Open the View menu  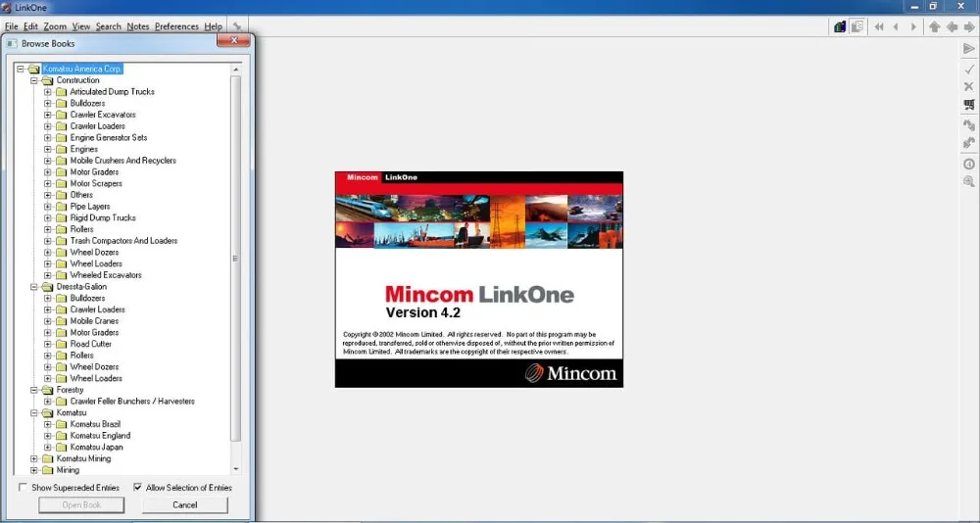coord(81,26)
